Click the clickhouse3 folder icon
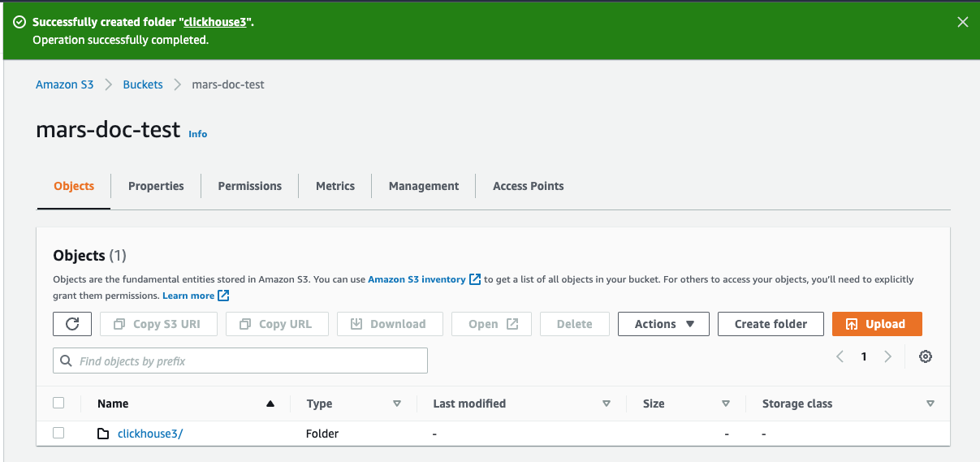Screen dimensions: 980x462 point(103,434)
